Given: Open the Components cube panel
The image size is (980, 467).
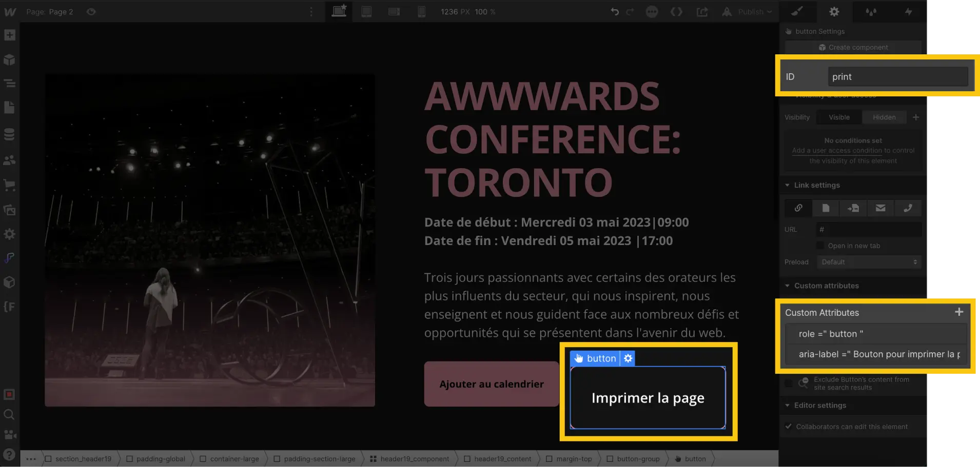Looking at the screenshot, I should 10,60.
